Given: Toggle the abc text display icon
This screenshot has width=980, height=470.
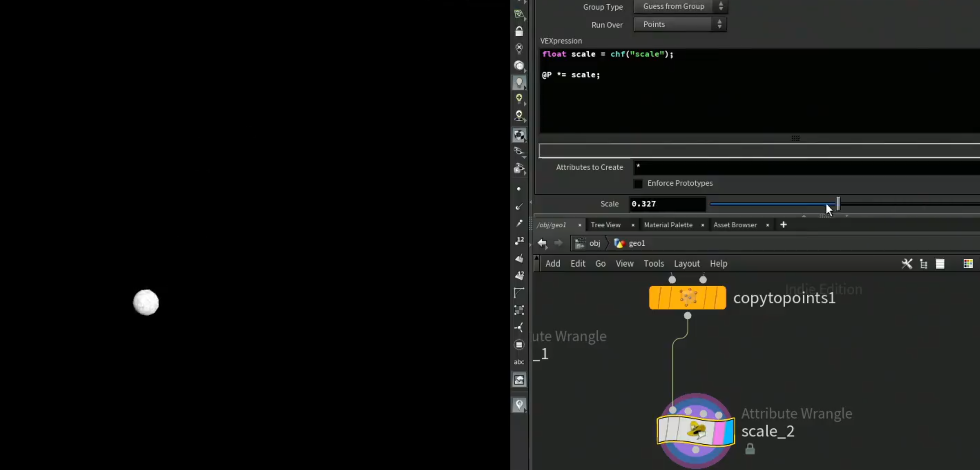Looking at the screenshot, I should (519, 362).
